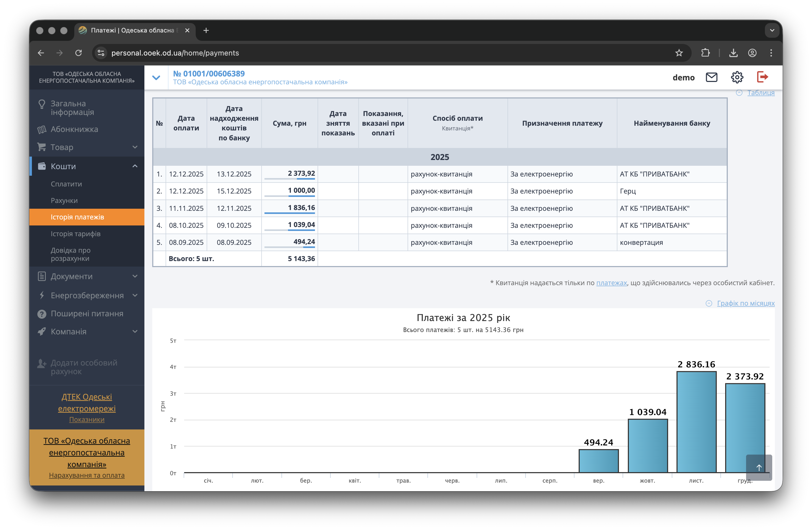Viewport: 812px width, 530px height.
Task: Open Історія тарифів submenu item
Action: [x=75, y=234]
